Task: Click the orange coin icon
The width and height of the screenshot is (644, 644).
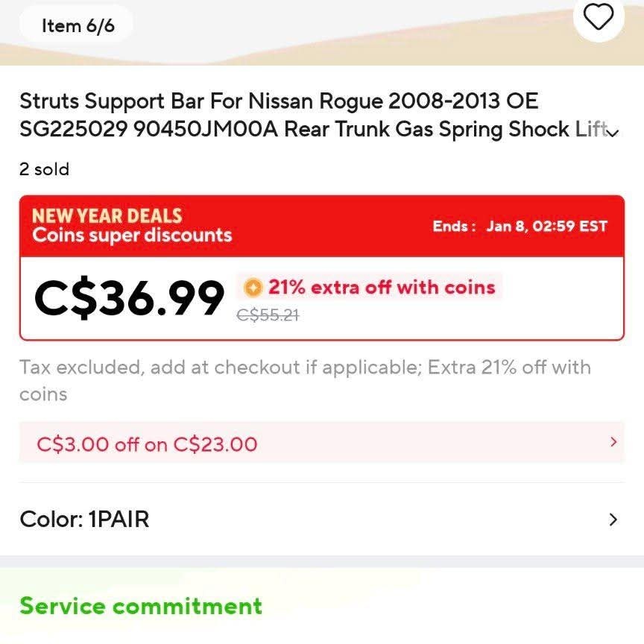Action: (x=253, y=287)
